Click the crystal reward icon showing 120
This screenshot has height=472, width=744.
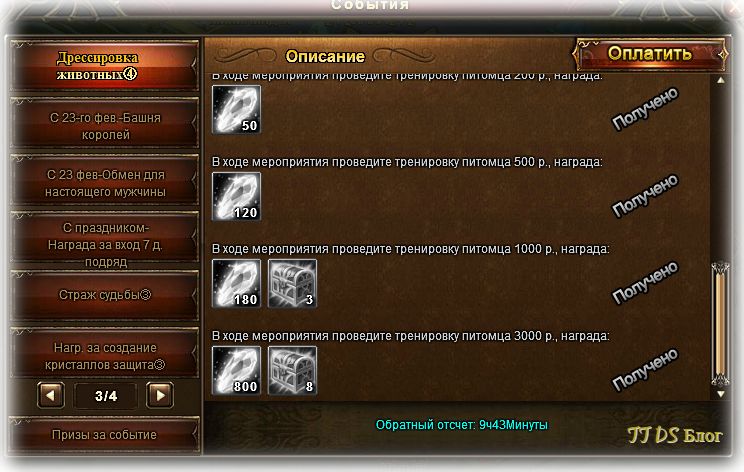pyautogui.click(x=236, y=196)
